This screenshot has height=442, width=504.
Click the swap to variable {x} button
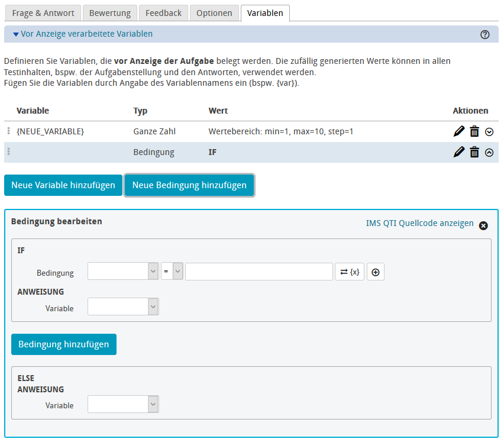pos(350,272)
